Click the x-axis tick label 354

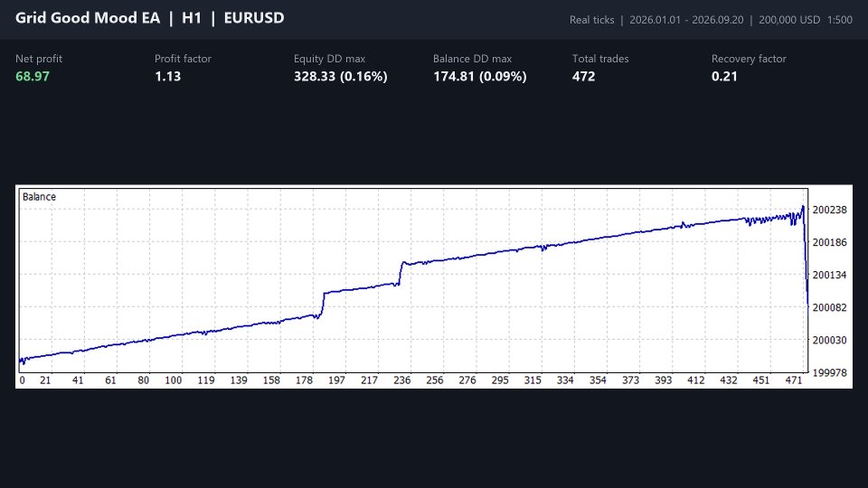pos(598,380)
